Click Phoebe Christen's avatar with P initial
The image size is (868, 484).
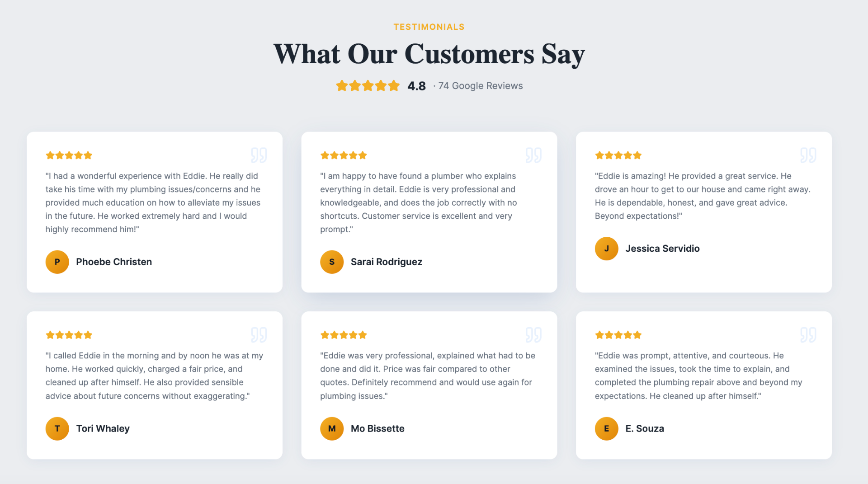click(57, 262)
